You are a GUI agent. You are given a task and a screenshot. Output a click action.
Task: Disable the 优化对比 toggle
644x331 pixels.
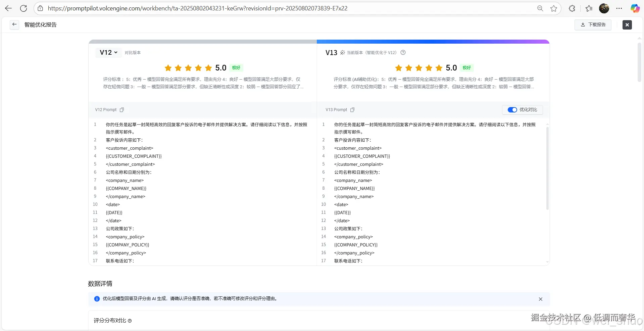(512, 110)
